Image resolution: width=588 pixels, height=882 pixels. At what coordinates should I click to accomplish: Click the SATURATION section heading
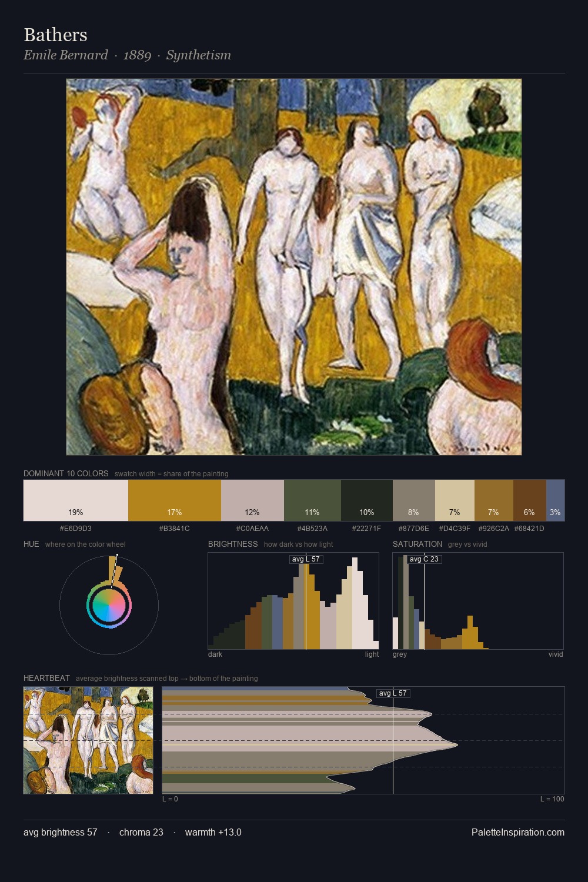tap(417, 544)
